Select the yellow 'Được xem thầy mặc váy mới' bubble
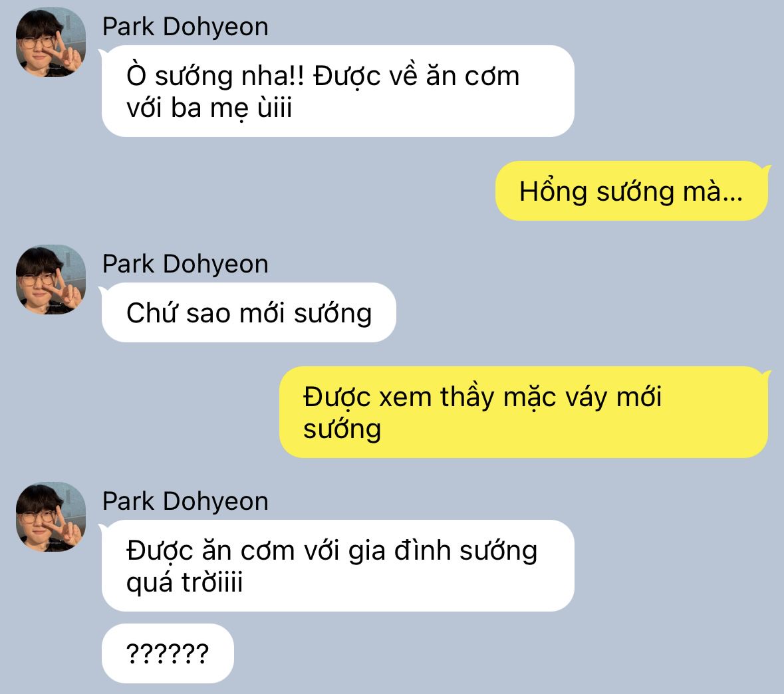Screen dimensions: 784x694 pyautogui.click(x=523, y=412)
